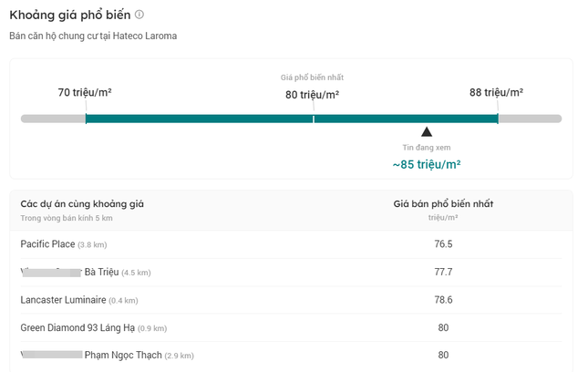This screenshot has width=588, height=372.
Task: Open the Phạm Ngọc Thạch project row
Action: point(123,355)
